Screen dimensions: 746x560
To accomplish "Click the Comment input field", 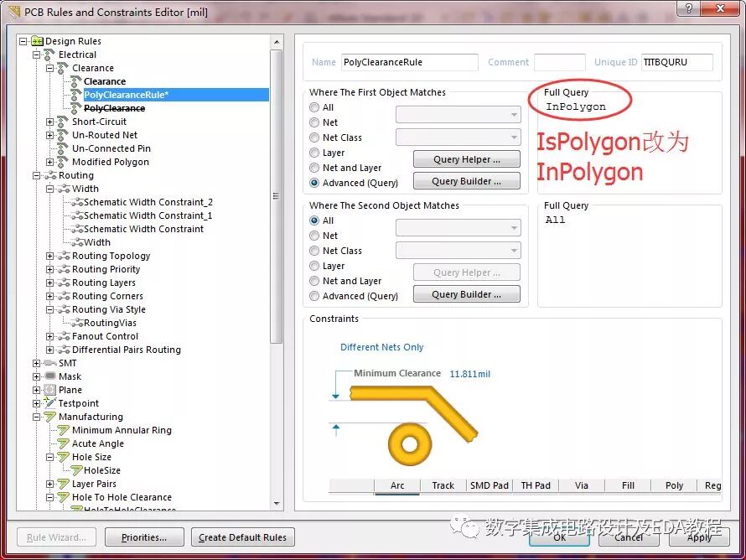I will [560, 62].
